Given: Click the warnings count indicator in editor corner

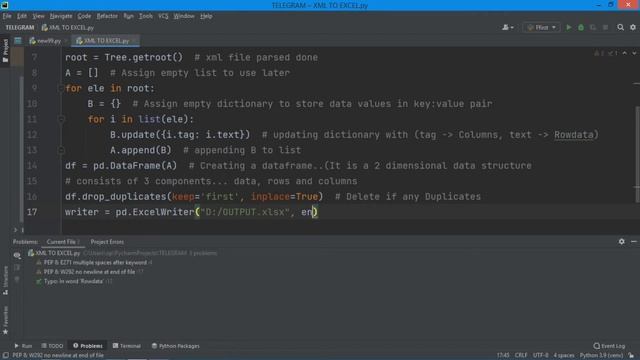Looking at the screenshot, I should pyautogui.click(x=605, y=53).
